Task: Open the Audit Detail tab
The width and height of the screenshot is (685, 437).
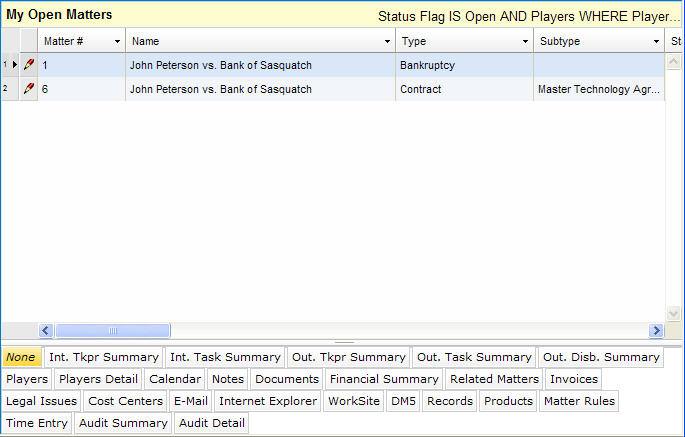Action: pyautogui.click(x=211, y=423)
